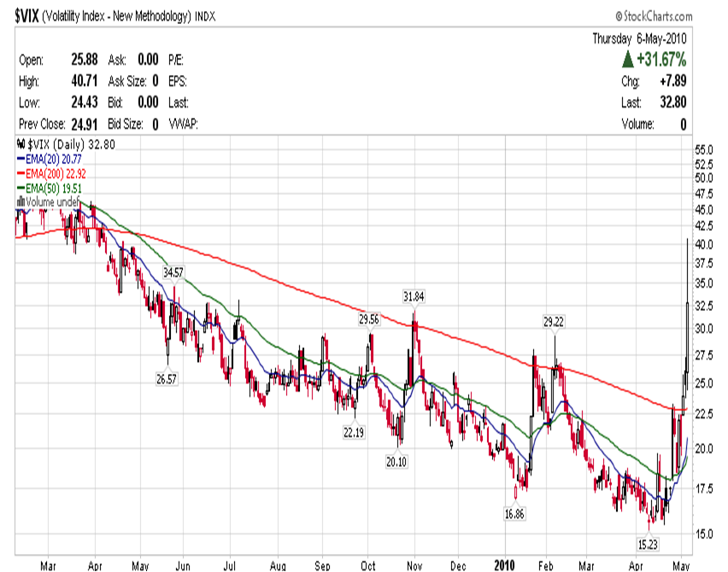
Task: Click the Volume undef legend text
Action: click(52, 201)
